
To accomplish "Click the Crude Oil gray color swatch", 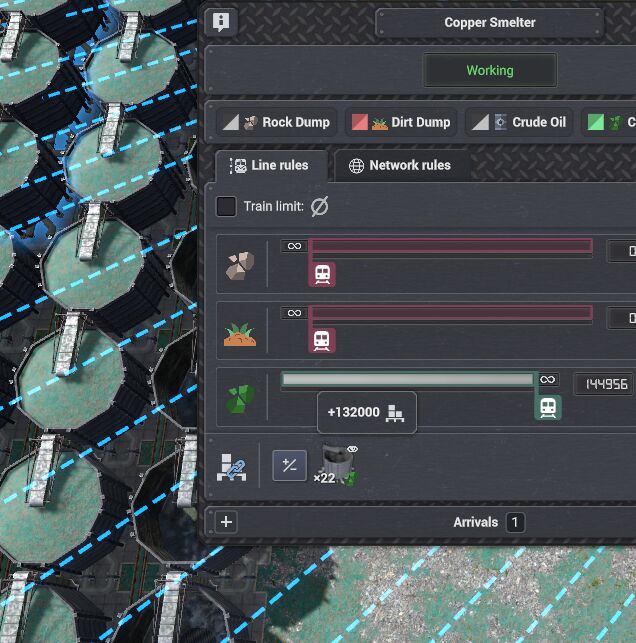I will click(480, 122).
